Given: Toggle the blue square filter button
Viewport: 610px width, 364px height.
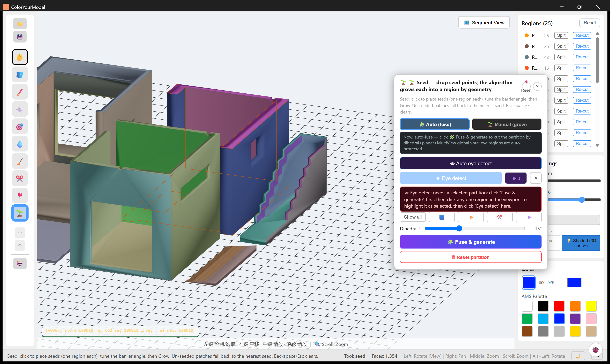Looking at the screenshot, I should (442, 217).
